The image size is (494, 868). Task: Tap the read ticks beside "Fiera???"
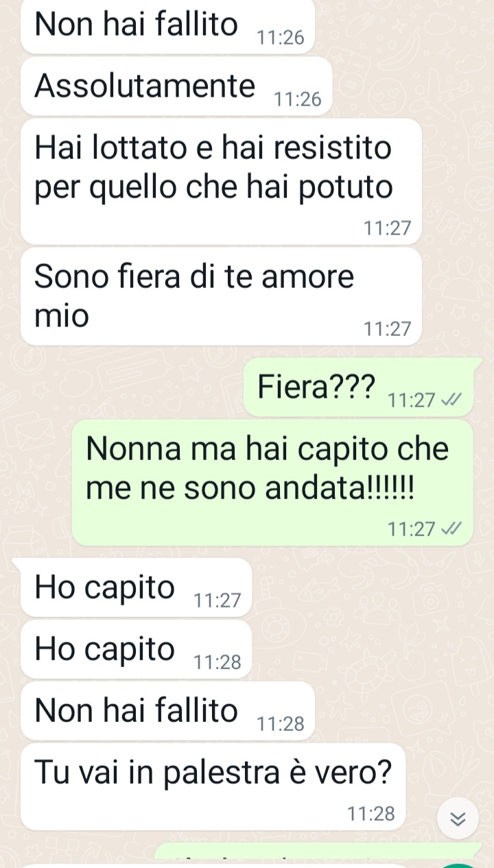tap(452, 400)
